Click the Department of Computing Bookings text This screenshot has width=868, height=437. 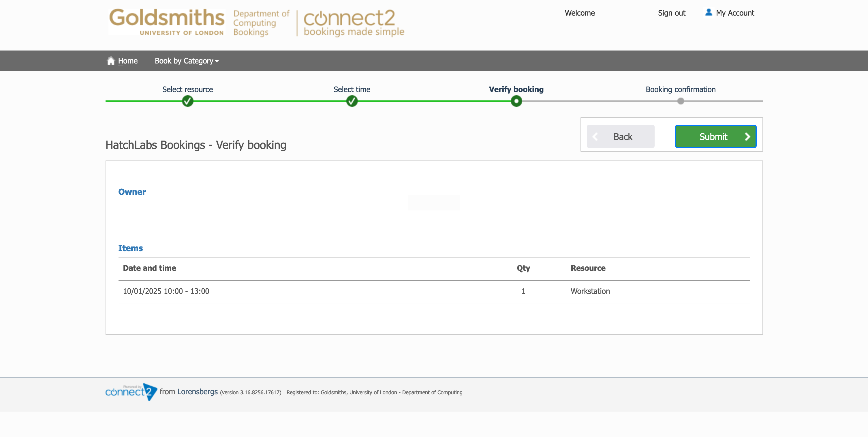click(261, 23)
